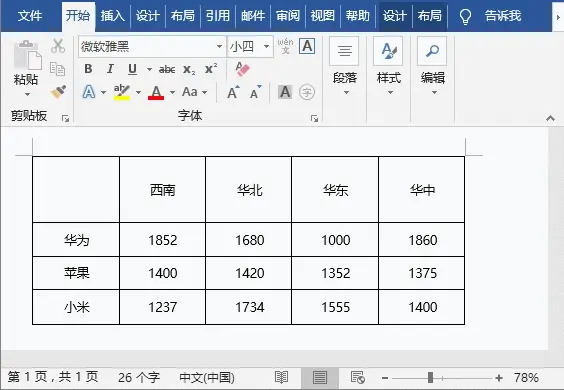Screen dimensions: 564x390
Task: Expand text effects dropdown arrow
Action: tap(104, 92)
